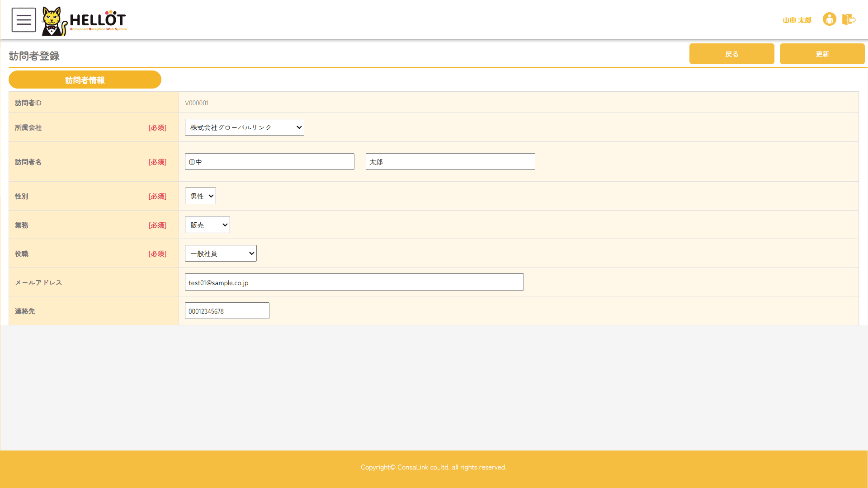Screen dimensions: 868x488
Task: Expand the 性別 gender dropdown
Action: (x=200, y=196)
